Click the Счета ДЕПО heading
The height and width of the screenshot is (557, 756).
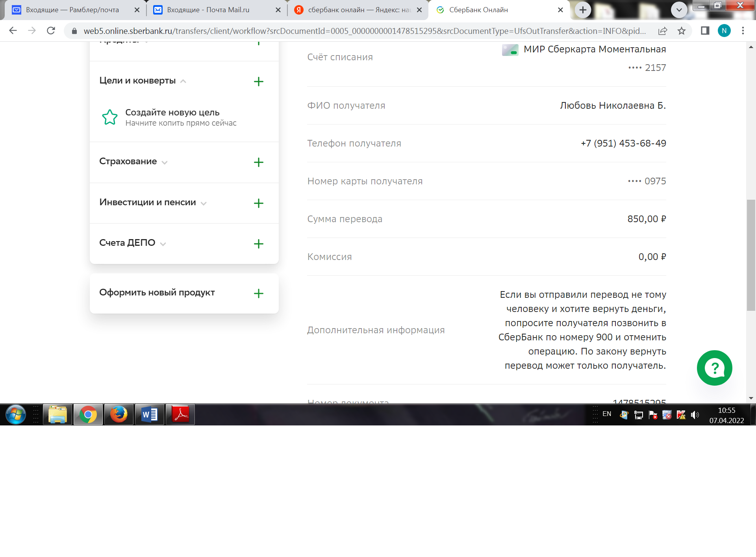[127, 243]
